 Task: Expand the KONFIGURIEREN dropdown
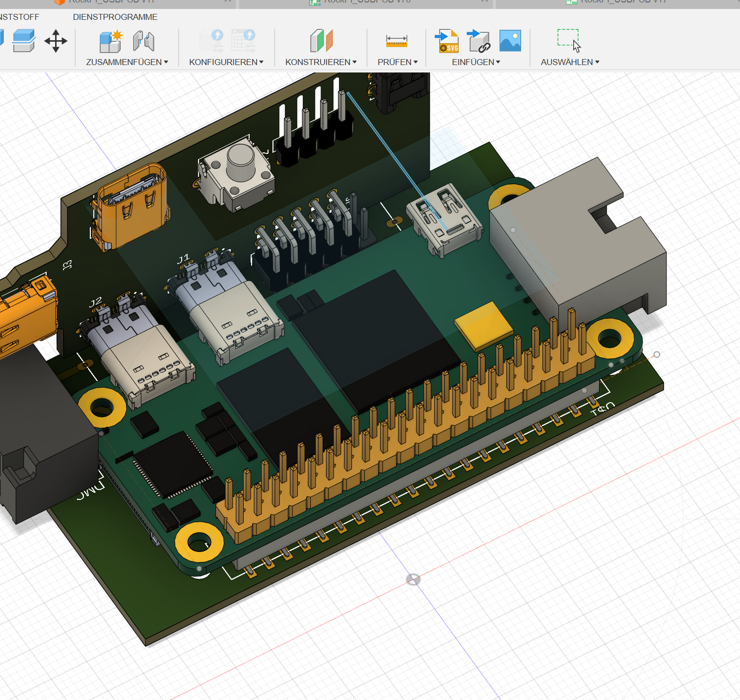tap(226, 62)
